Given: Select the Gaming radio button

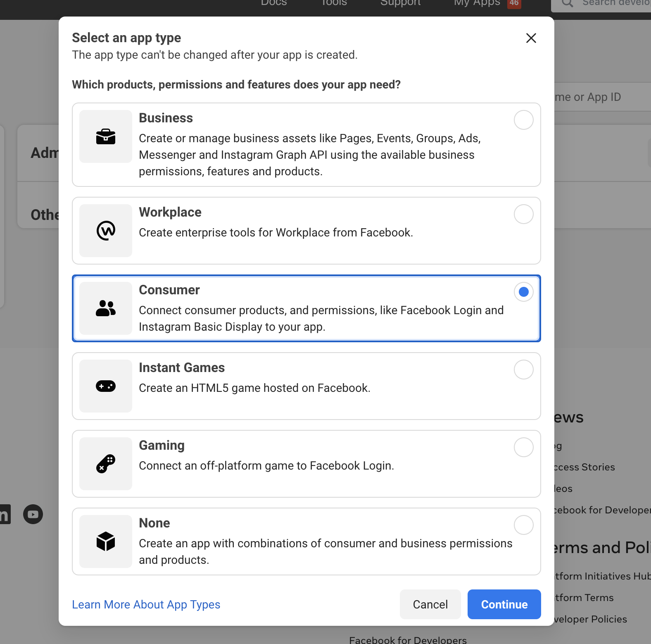Looking at the screenshot, I should point(523,447).
